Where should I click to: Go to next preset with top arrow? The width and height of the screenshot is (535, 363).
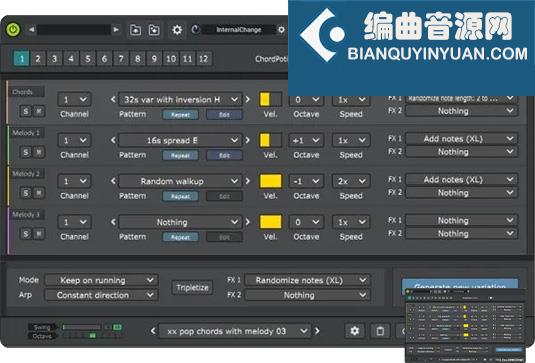point(116,30)
